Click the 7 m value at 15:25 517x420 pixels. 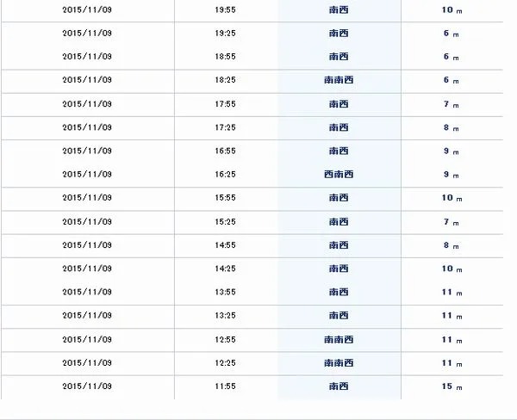pos(451,222)
